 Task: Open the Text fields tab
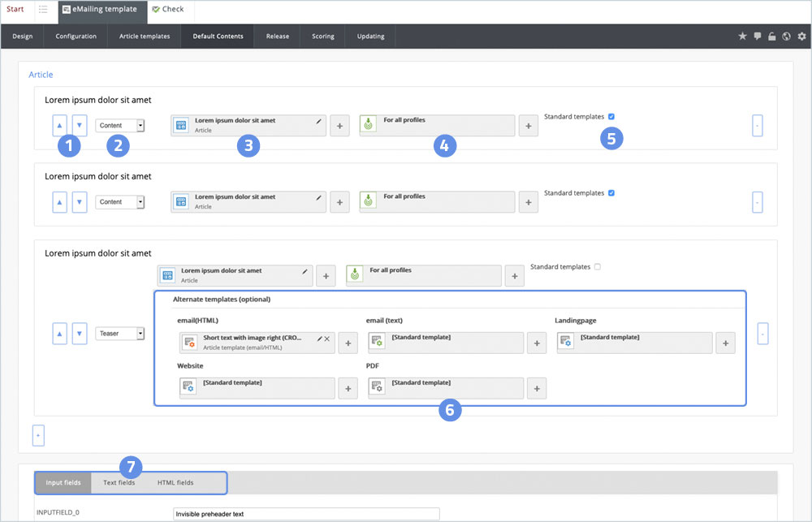point(119,483)
